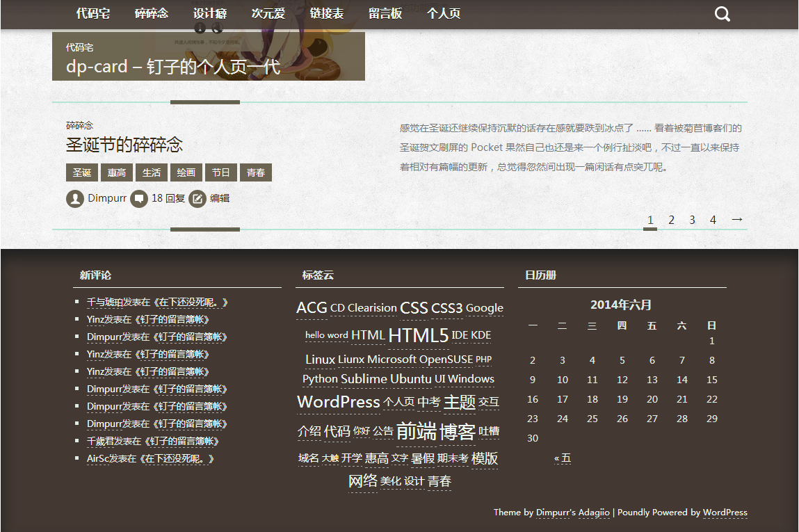
Task: Click the comment bubble icon
Action: [139, 199]
